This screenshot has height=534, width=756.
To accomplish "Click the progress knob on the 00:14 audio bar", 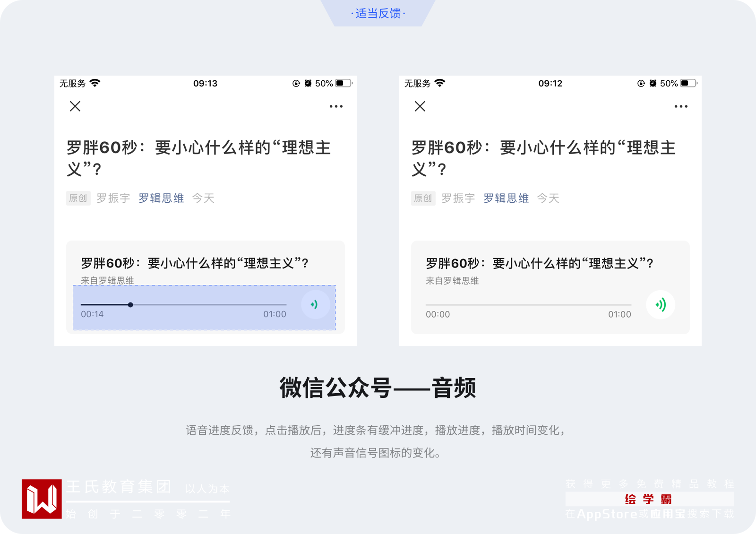I will (x=130, y=305).
